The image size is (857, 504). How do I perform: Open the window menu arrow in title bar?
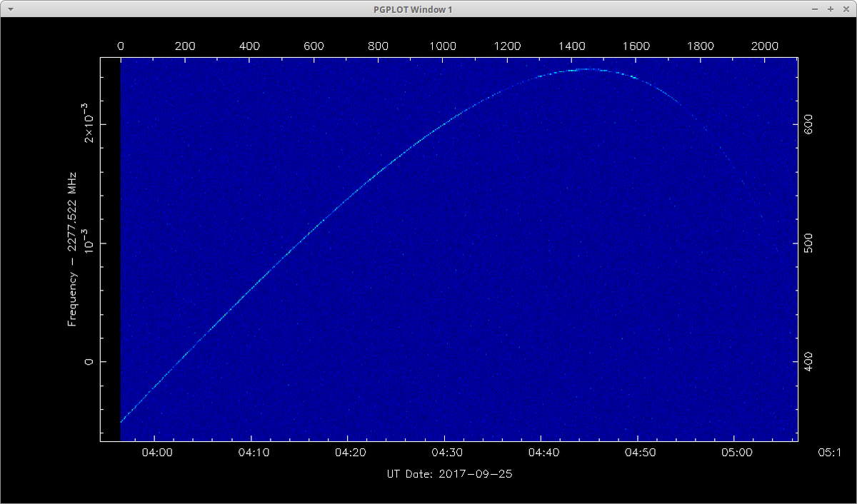9,9
